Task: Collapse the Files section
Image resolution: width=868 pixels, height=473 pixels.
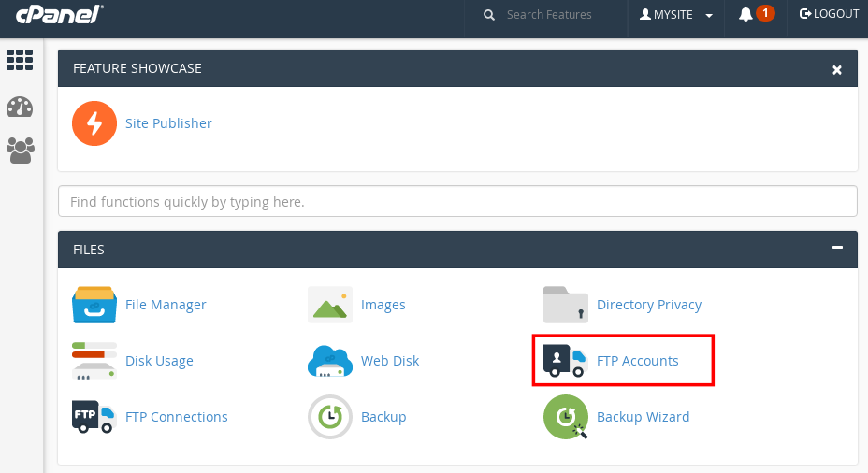Action: click(x=837, y=249)
